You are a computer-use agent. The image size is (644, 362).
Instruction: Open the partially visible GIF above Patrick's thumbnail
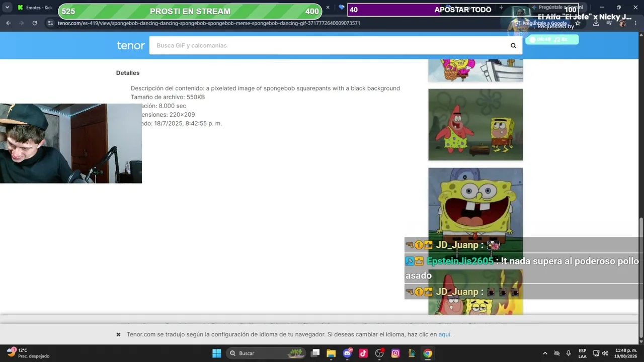[475, 70]
